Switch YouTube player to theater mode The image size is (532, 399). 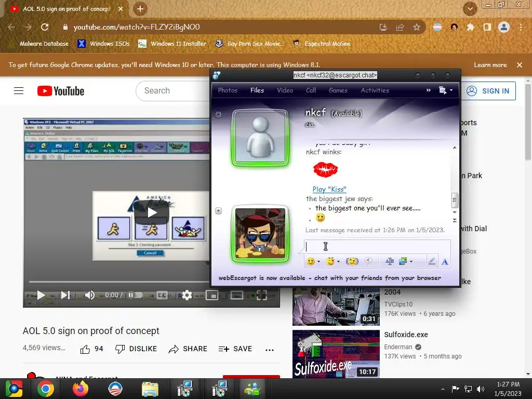click(237, 295)
